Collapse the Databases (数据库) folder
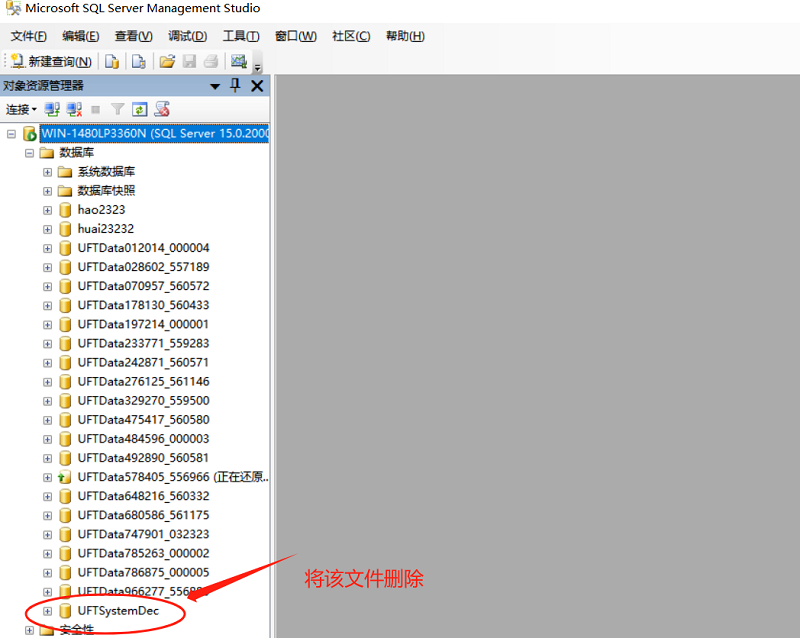Image resolution: width=800 pixels, height=638 pixels. (30, 153)
